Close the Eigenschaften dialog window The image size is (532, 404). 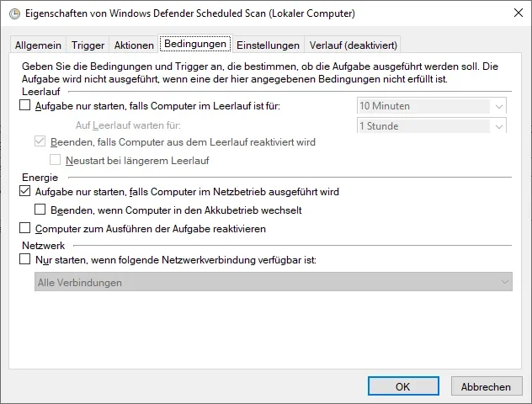click(x=513, y=13)
